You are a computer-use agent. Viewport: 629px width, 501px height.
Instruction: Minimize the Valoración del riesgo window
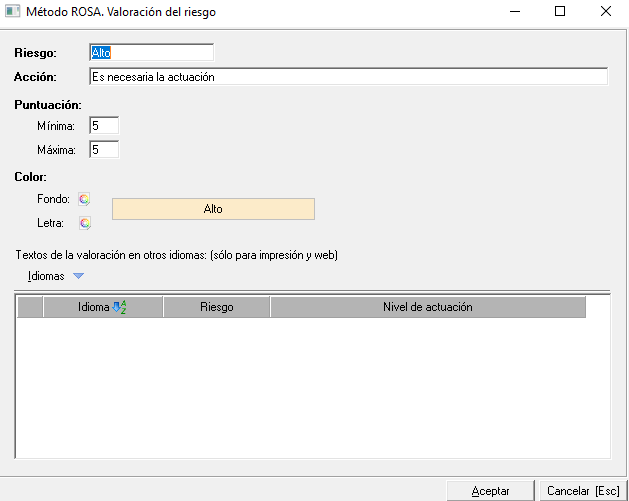click(x=514, y=12)
